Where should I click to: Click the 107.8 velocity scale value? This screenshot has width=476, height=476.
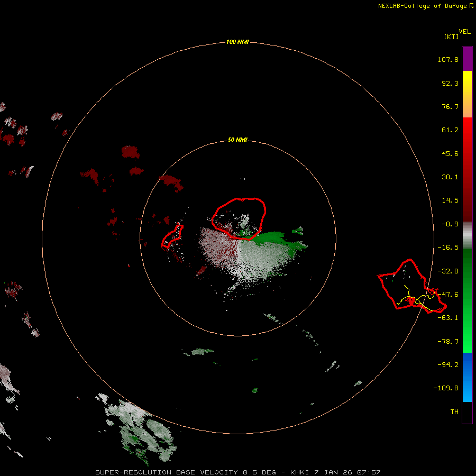(448, 59)
